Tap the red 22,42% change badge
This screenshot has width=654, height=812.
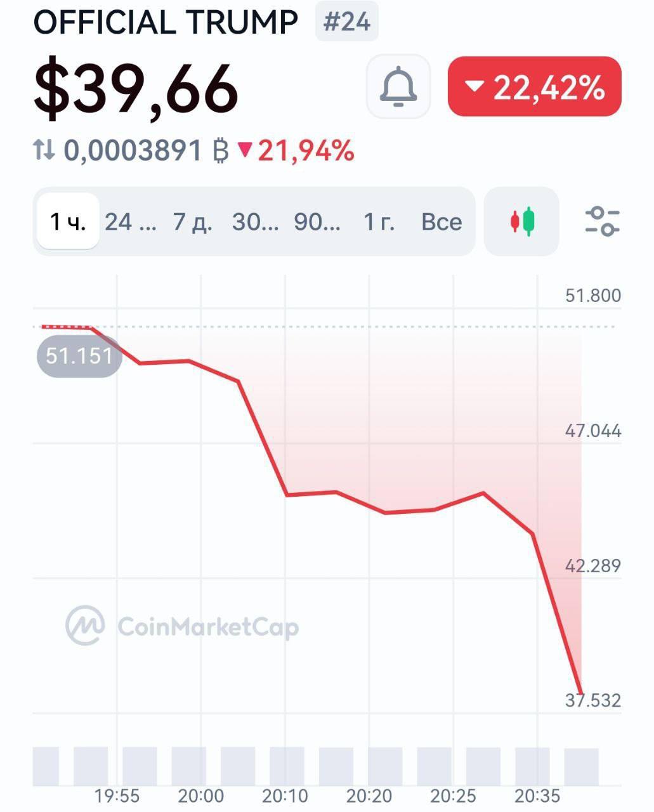pos(534,87)
